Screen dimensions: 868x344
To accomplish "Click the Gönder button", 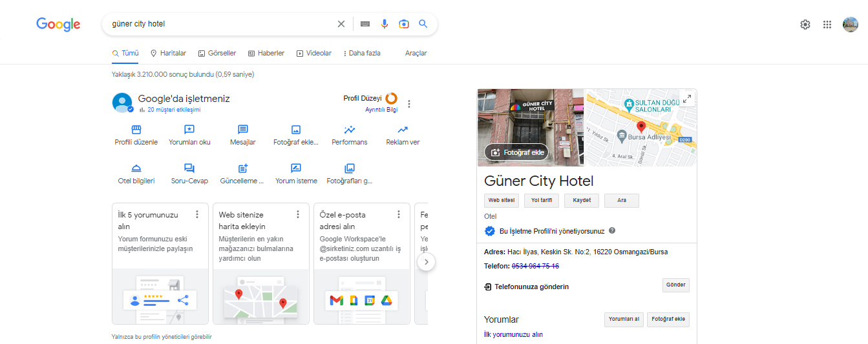I will coord(676,285).
